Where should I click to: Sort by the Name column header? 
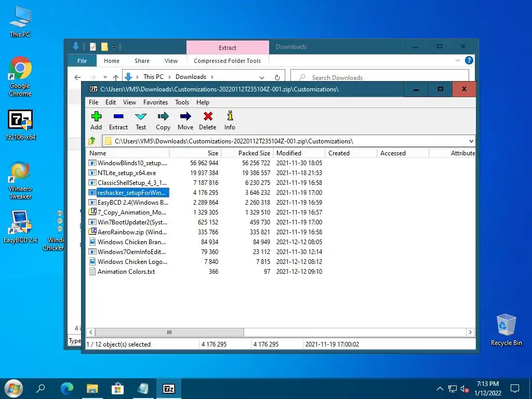(128, 153)
